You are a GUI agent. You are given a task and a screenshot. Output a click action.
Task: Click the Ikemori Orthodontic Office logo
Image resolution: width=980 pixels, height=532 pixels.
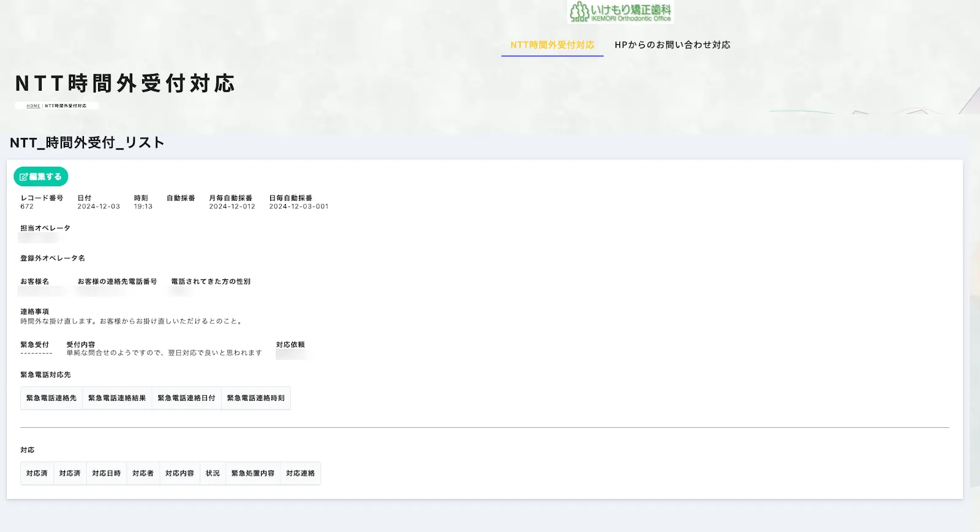pyautogui.click(x=620, y=12)
